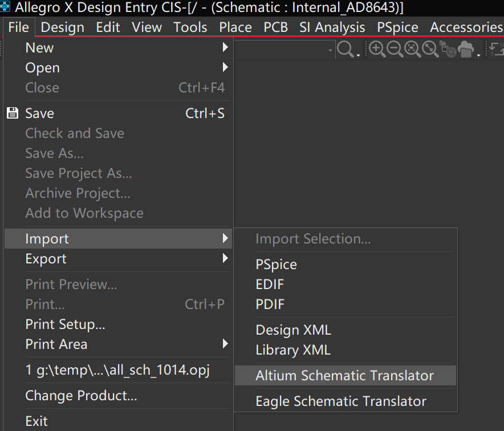
Task: Open the PSpice menu in menu bar
Action: pos(397,27)
